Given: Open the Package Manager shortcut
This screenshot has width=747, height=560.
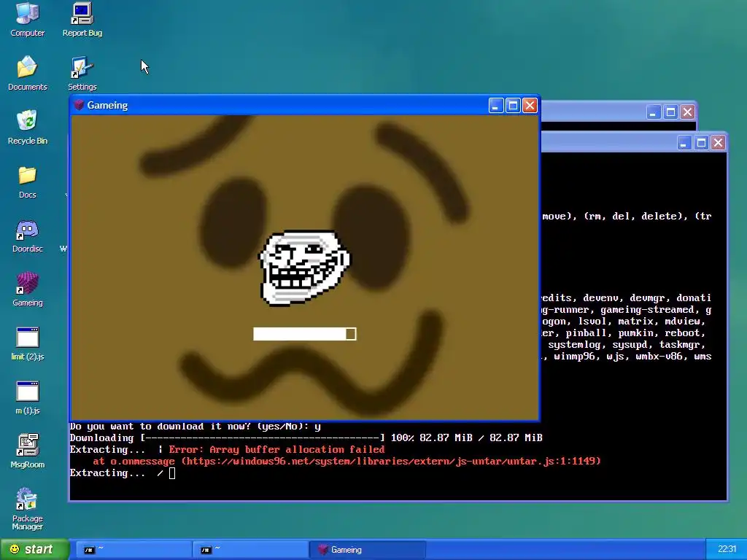Looking at the screenshot, I should click(27, 508).
